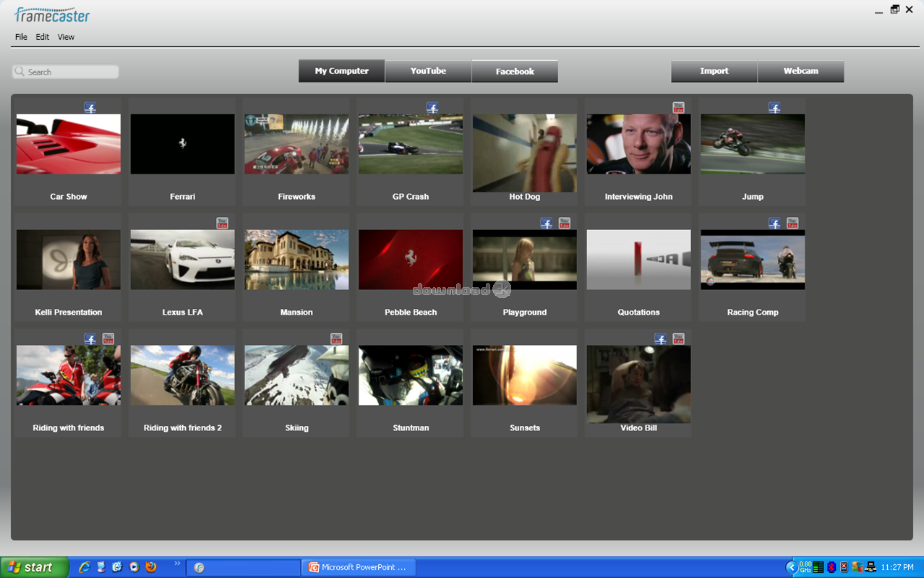Click the Facebook badge on GP Crash
Viewport: 924px width, 578px height.
click(432, 108)
